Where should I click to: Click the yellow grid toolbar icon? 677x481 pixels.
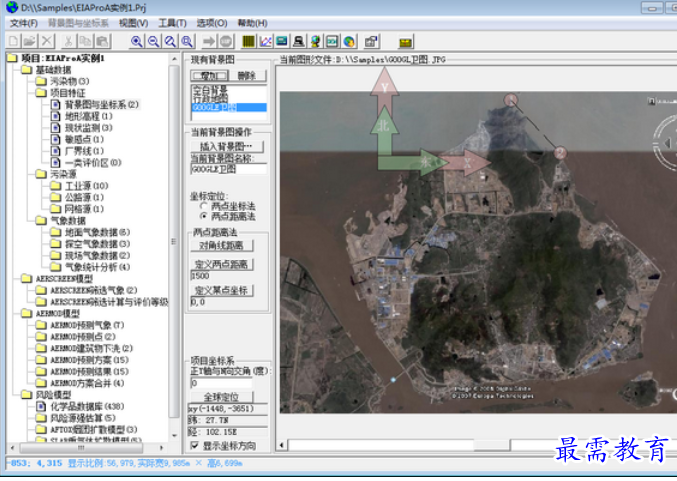click(x=248, y=41)
